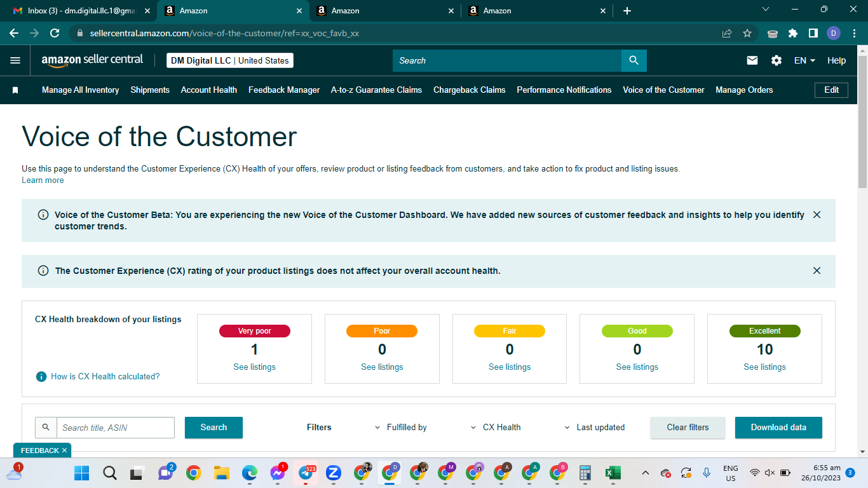The width and height of the screenshot is (868, 488).
Task: Click the share page icon in address bar
Action: [x=727, y=33]
